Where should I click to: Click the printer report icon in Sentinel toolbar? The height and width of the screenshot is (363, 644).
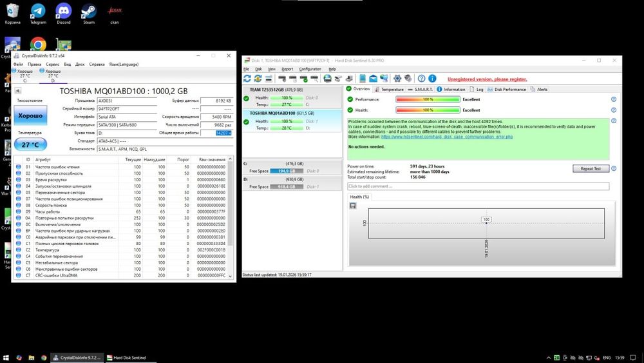click(327, 78)
